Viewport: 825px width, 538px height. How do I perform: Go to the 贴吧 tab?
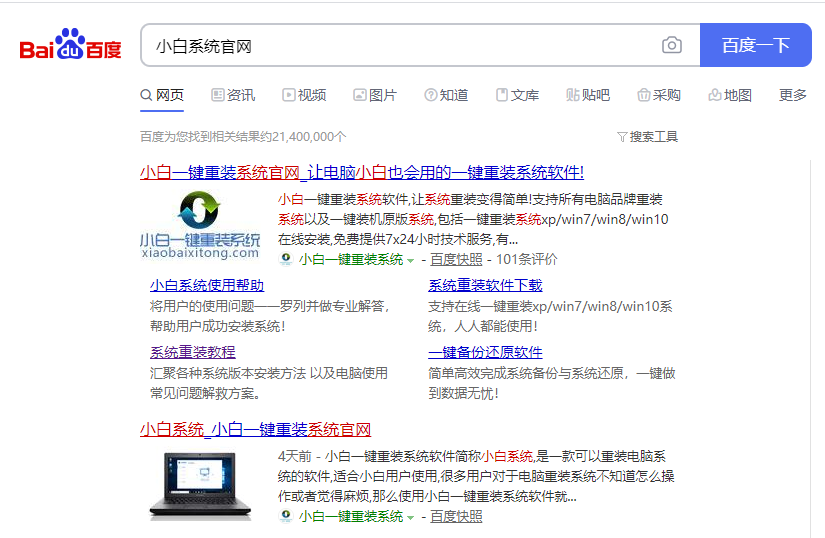(588, 95)
